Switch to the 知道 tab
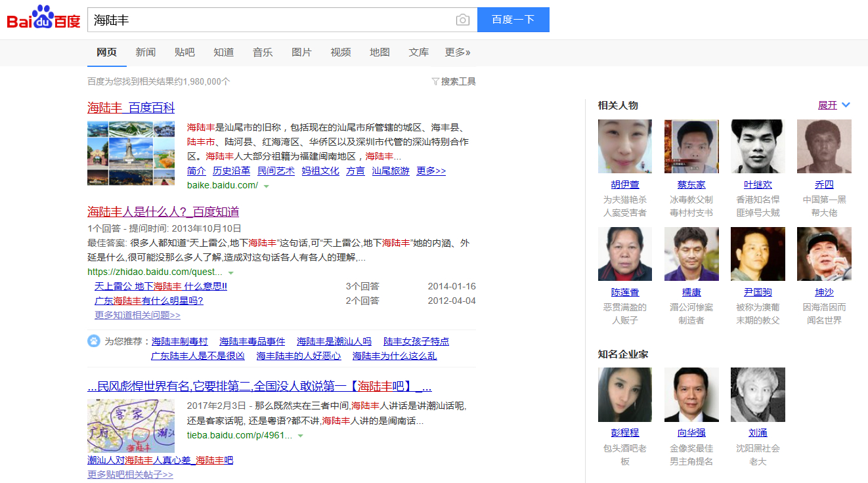The image size is (868, 483). 224,52
